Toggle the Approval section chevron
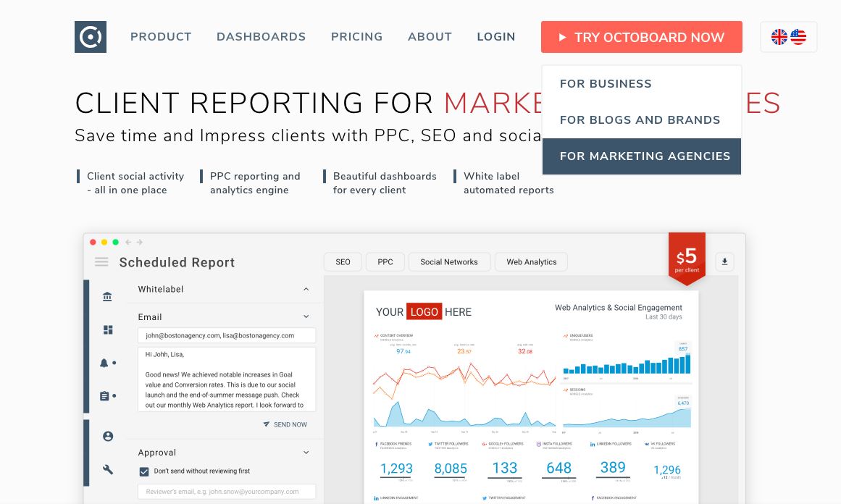The image size is (841, 504). (306, 452)
